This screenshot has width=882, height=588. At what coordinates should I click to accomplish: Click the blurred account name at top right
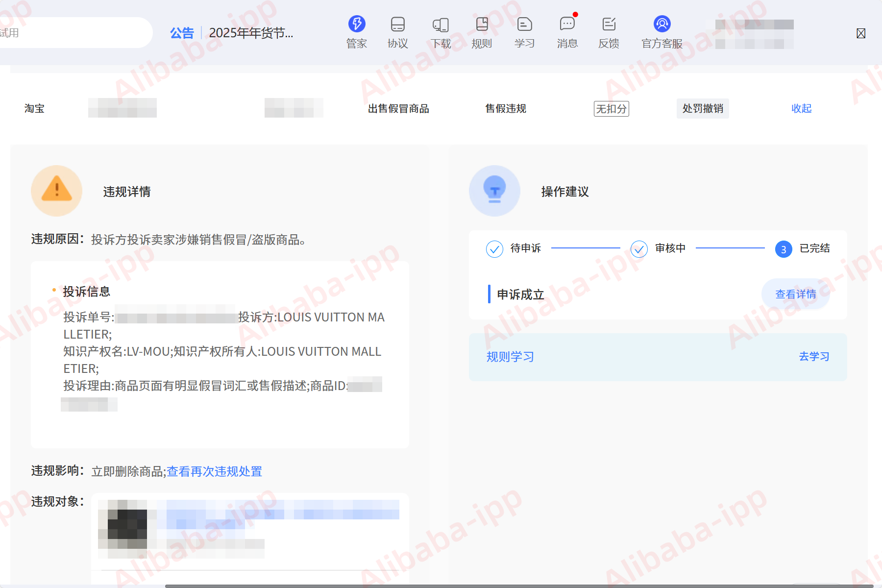pos(755,34)
